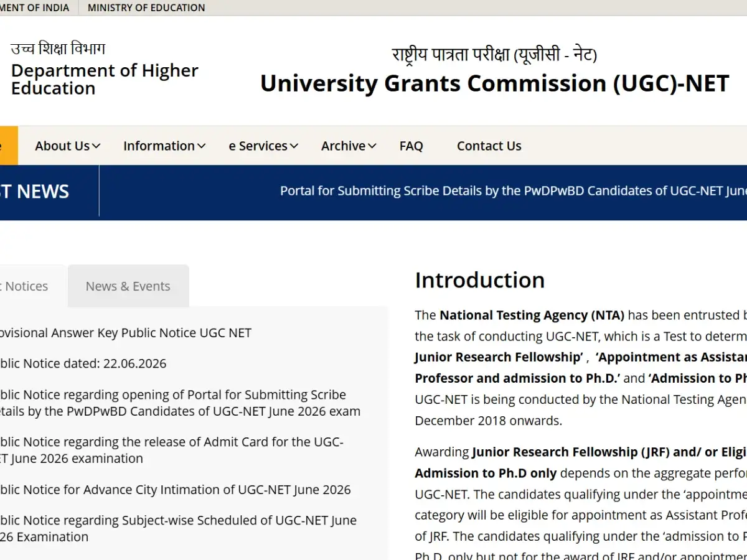Expand the Information menu chevron
The image size is (747, 560).
[x=202, y=146]
